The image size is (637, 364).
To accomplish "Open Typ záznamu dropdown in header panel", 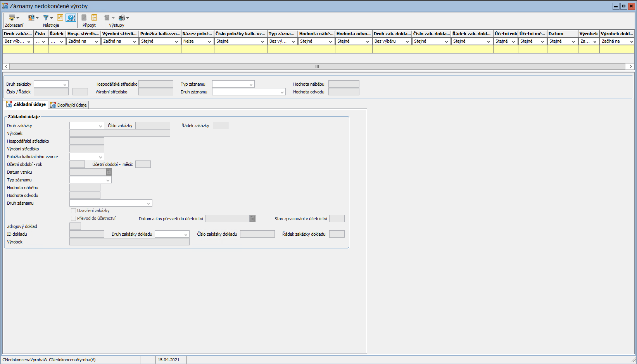I will 251,85.
